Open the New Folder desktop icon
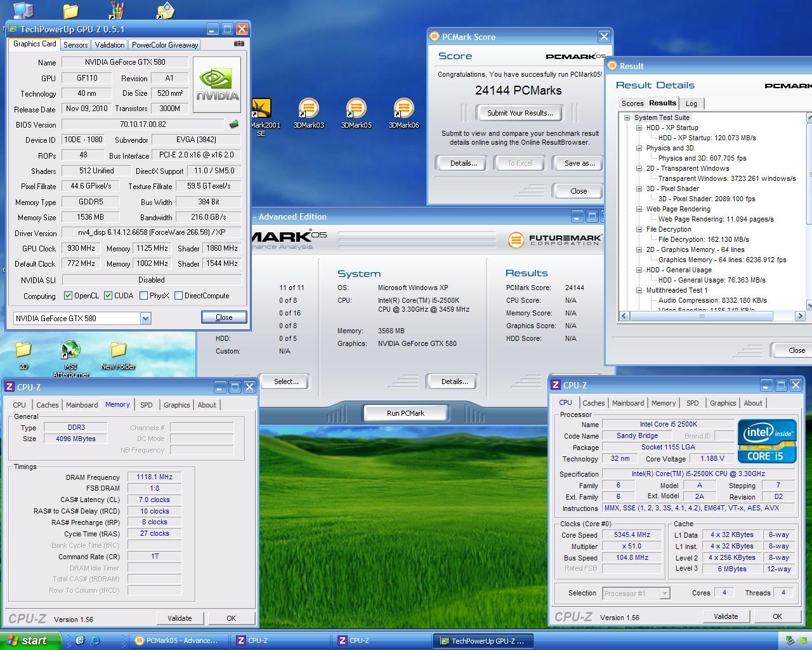The image size is (812, 650). pos(118,355)
